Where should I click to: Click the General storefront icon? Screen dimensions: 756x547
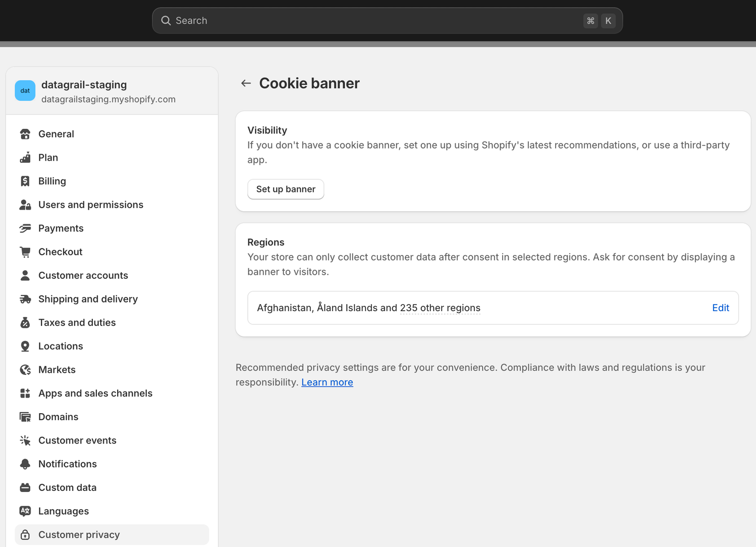25,134
